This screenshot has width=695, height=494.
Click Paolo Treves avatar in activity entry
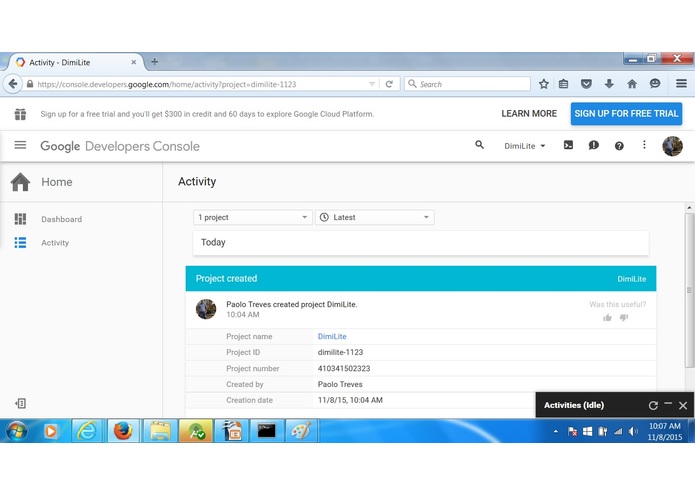tap(206, 309)
